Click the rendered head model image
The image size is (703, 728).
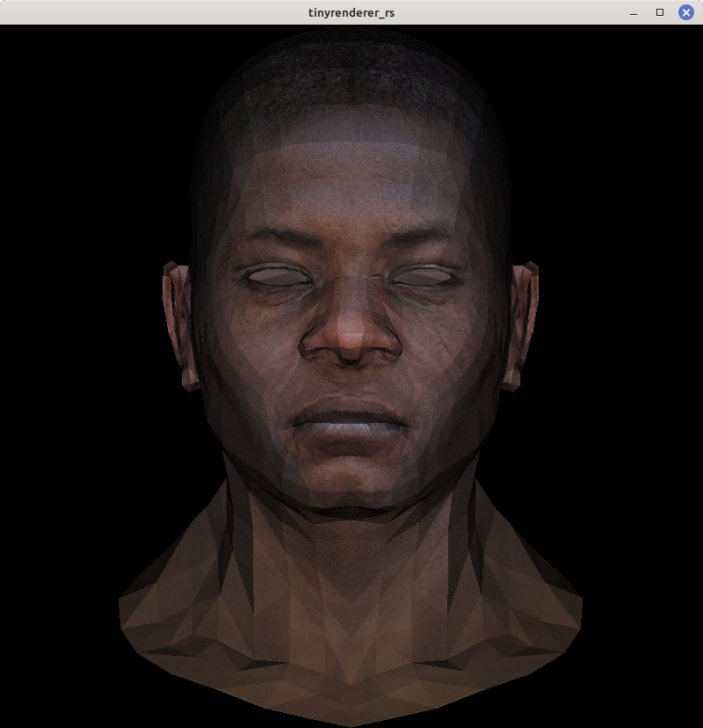(x=351, y=376)
